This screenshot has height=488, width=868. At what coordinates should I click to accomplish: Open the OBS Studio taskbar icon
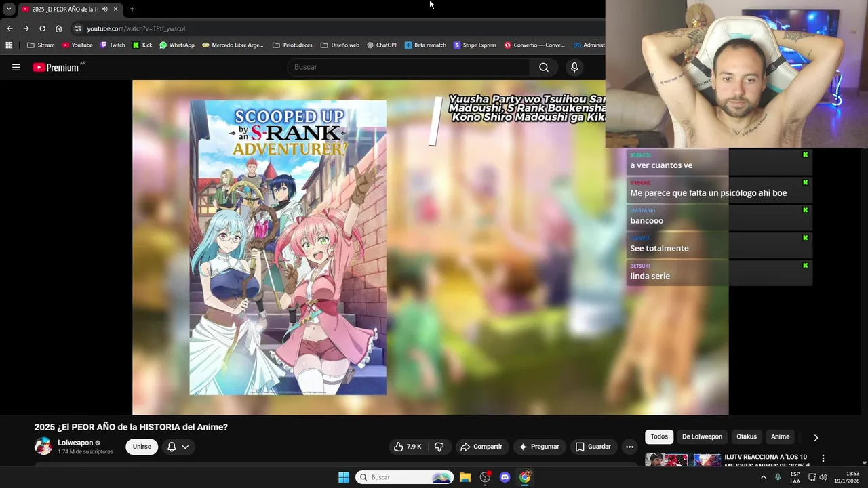[x=485, y=477]
